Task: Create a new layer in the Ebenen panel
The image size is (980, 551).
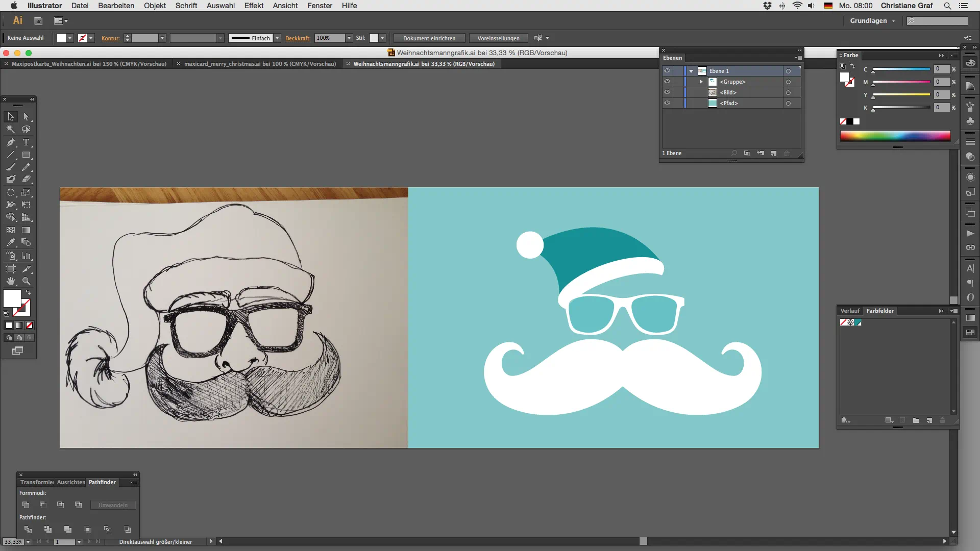Action: [774, 154]
